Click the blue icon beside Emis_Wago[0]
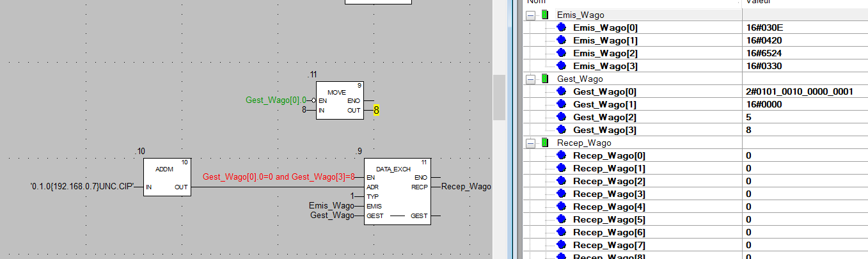 (562, 27)
